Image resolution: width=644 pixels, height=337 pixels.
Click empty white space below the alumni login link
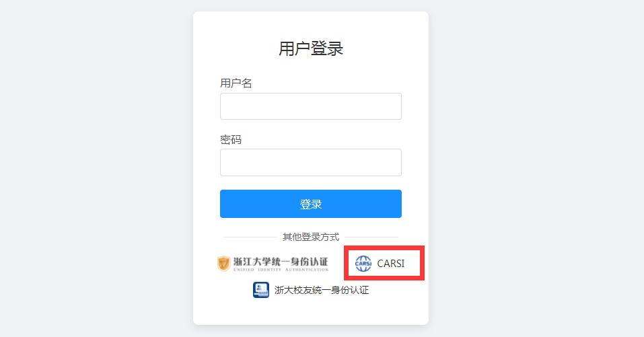[311, 312]
